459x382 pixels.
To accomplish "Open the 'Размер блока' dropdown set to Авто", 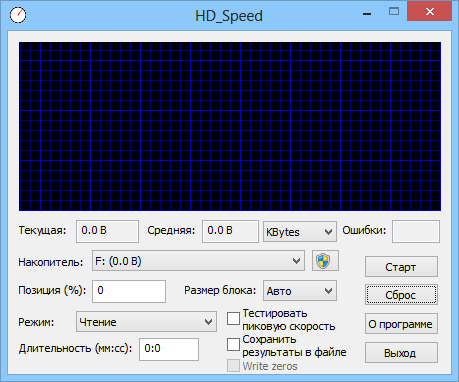I will click(300, 291).
